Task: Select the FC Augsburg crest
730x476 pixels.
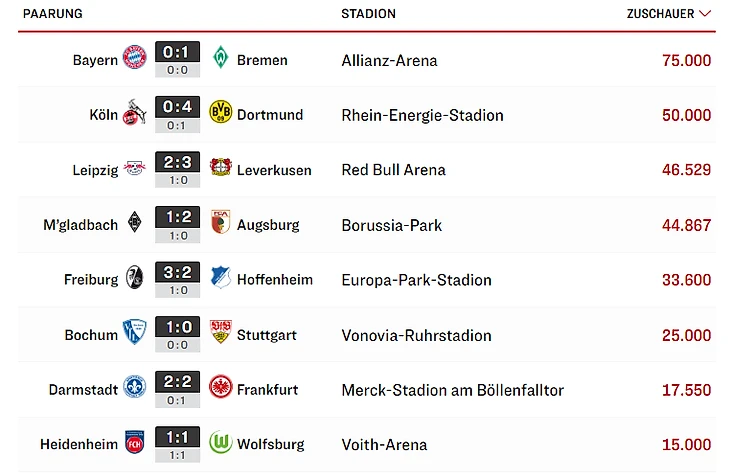Action: [221, 222]
